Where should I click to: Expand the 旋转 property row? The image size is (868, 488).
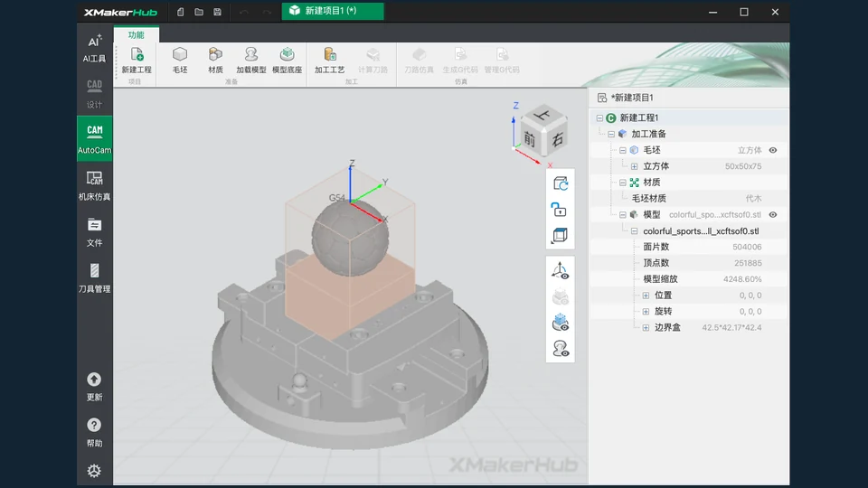[x=646, y=312]
